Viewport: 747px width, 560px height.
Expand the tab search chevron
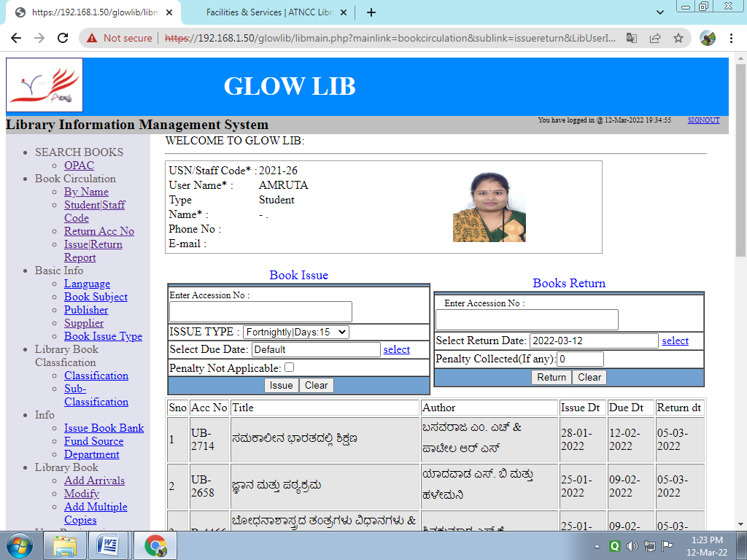pyautogui.click(x=660, y=12)
